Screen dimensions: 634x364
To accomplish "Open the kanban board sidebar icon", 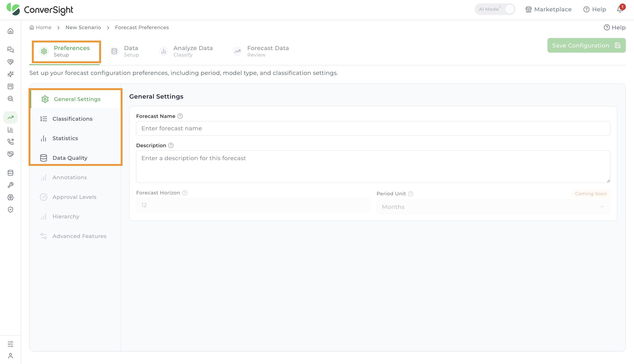I will (10, 86).
